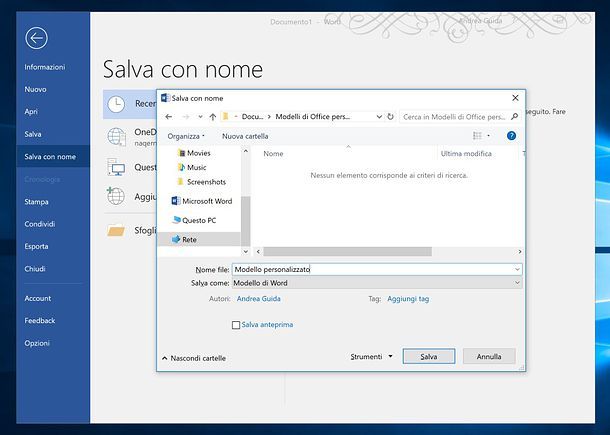Screen dimensions: 610x435
Task: Select Questo PC in the navigation tree
Action: (194, 220)
